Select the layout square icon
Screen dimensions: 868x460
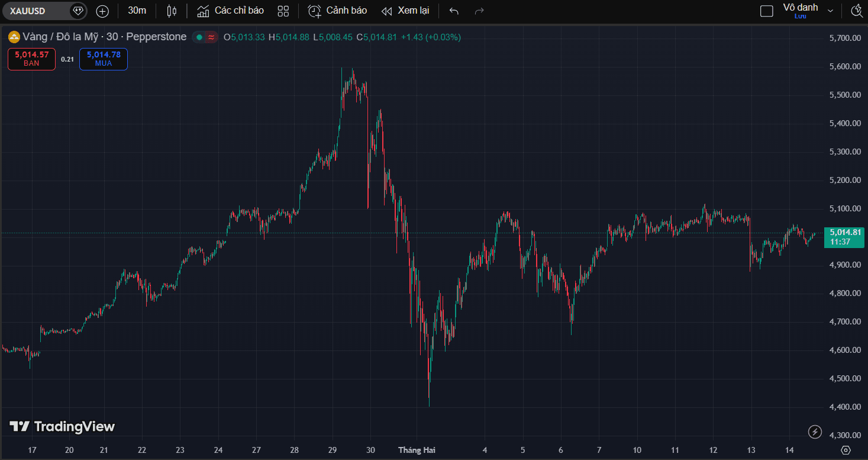(766, 11)
